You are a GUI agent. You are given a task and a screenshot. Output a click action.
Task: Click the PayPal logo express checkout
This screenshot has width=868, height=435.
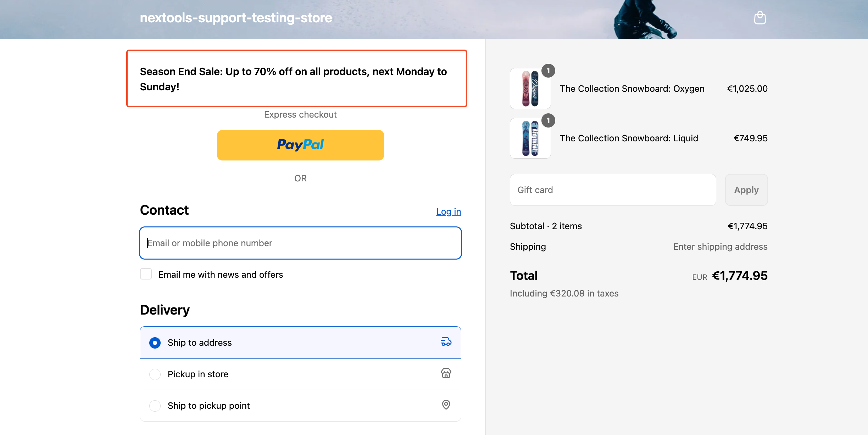[x=300, y=145]
